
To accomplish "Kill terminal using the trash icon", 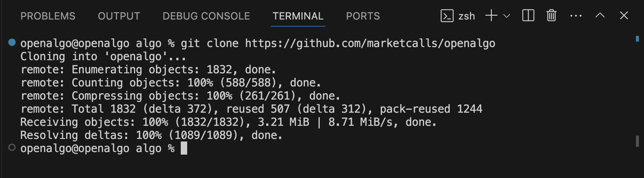I will [x=551, y=16].
